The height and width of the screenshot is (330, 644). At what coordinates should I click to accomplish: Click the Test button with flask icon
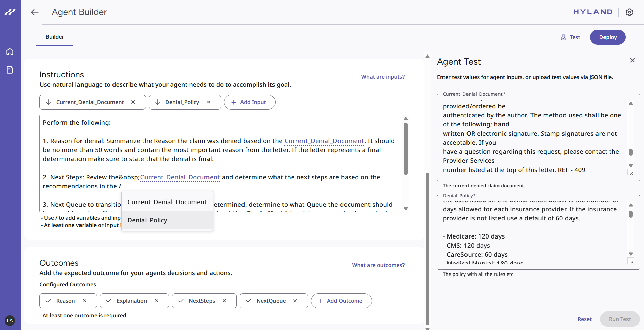pyautogui.click(x=570, y=37)
